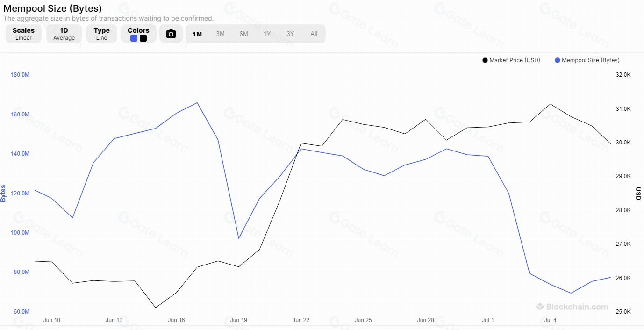Click the Bytes axis label

(x=3, y=193)
